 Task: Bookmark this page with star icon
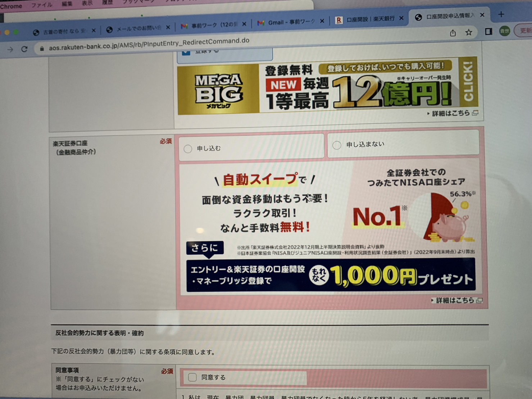469,32
